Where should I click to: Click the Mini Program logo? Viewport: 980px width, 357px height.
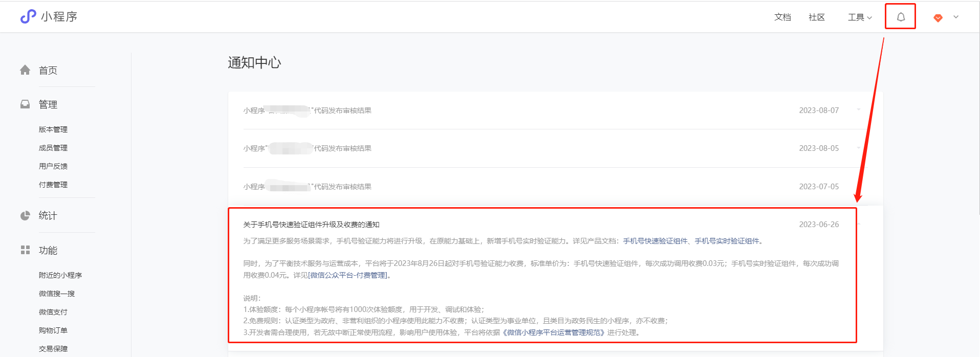click(x=28, y=17)
